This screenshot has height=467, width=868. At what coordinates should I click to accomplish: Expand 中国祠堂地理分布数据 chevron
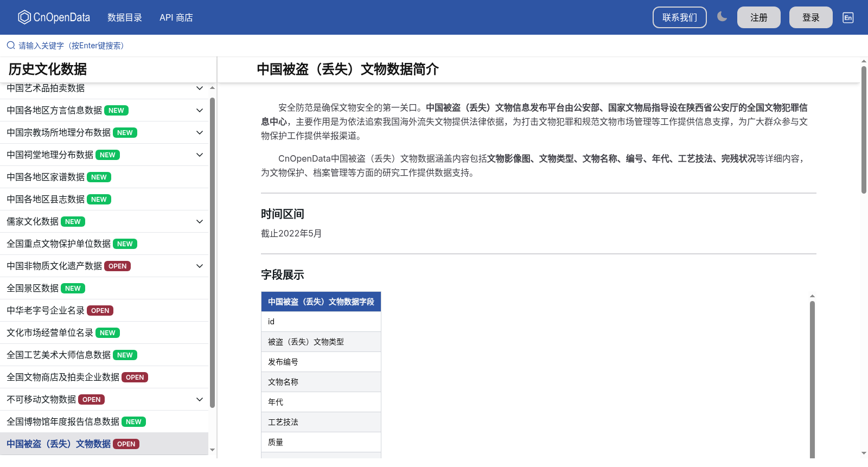[x=200, y=155]
